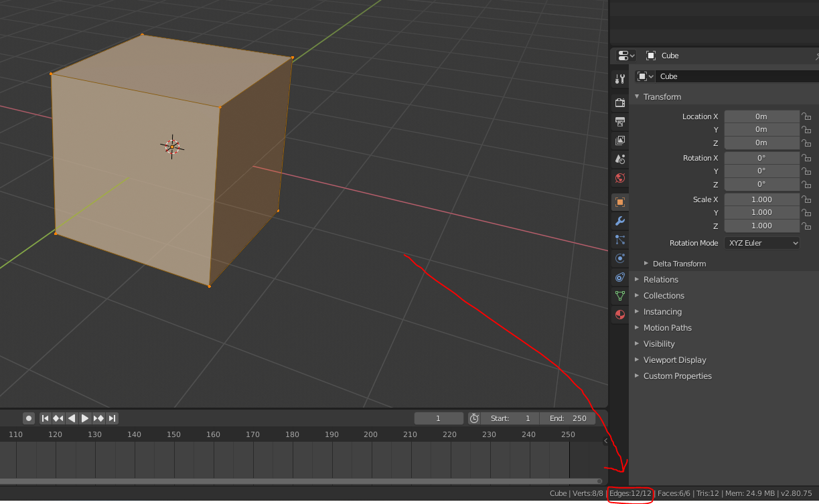Viewport: 819px width, 504px height.
Task: Lock the Rotation Y value
Action: pos(806,171)
